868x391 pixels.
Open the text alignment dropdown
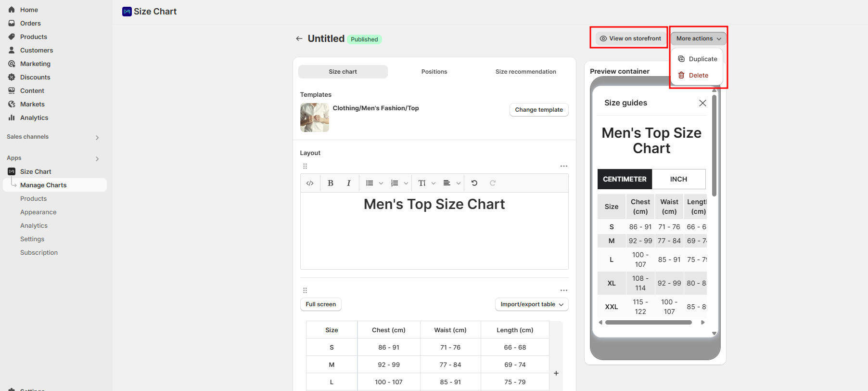pos(452,183)
